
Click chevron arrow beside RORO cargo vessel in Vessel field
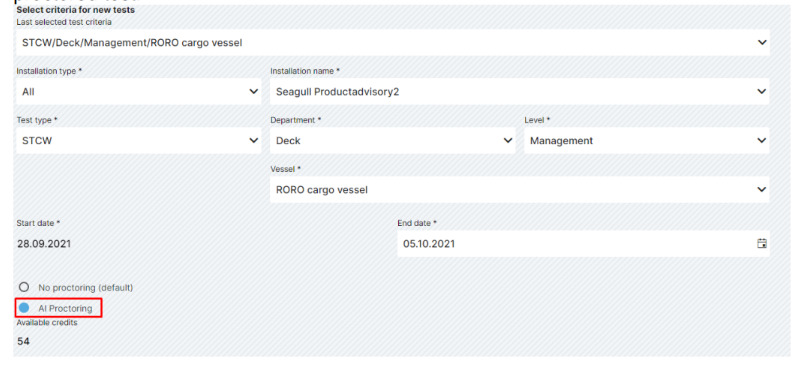click(x=762, y=189)
